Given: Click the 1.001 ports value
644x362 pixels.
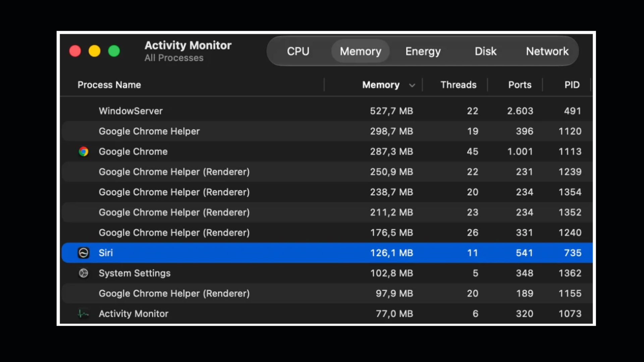Looking at the screenshot, I should pos(520,152).
